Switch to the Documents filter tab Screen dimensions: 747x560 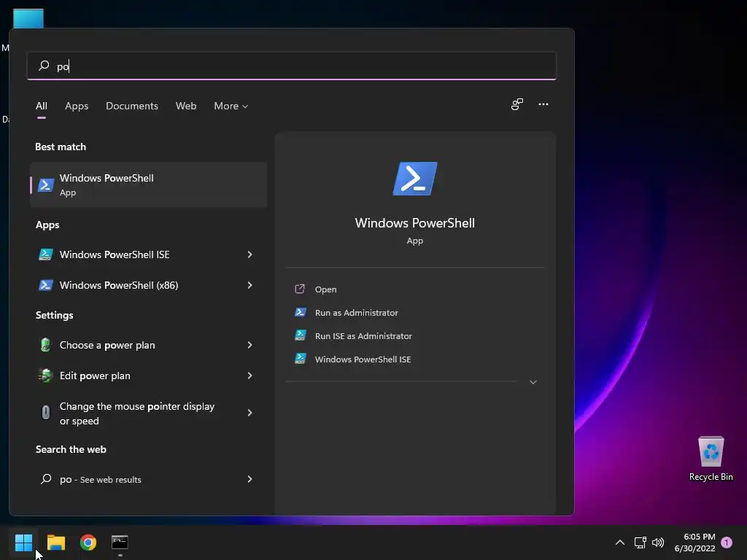132,106
